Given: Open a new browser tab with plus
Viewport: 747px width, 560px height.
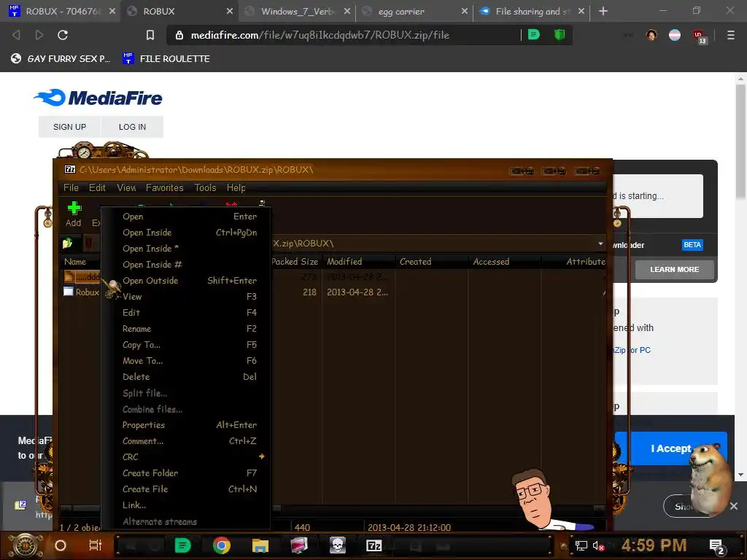Looking at the screenshot, I should pyautogui.click(x=603, y=11).
